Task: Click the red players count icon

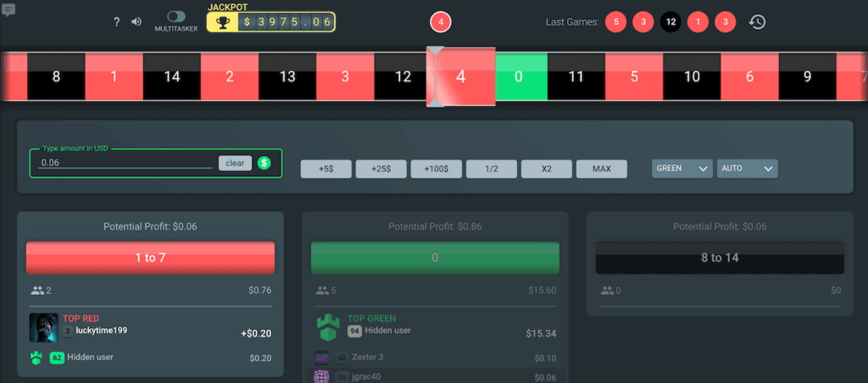Action: click(x=37, y=290)
